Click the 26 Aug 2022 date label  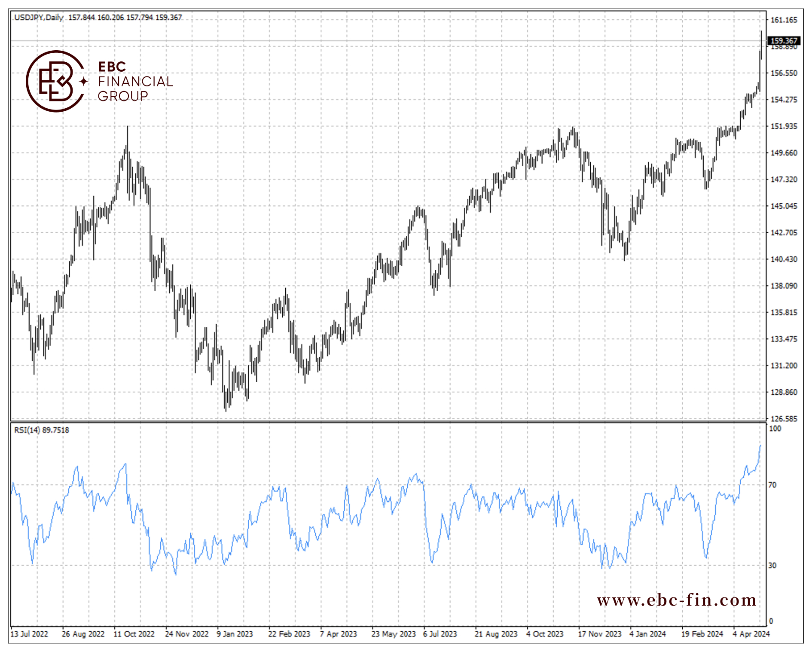coord(83,634)
